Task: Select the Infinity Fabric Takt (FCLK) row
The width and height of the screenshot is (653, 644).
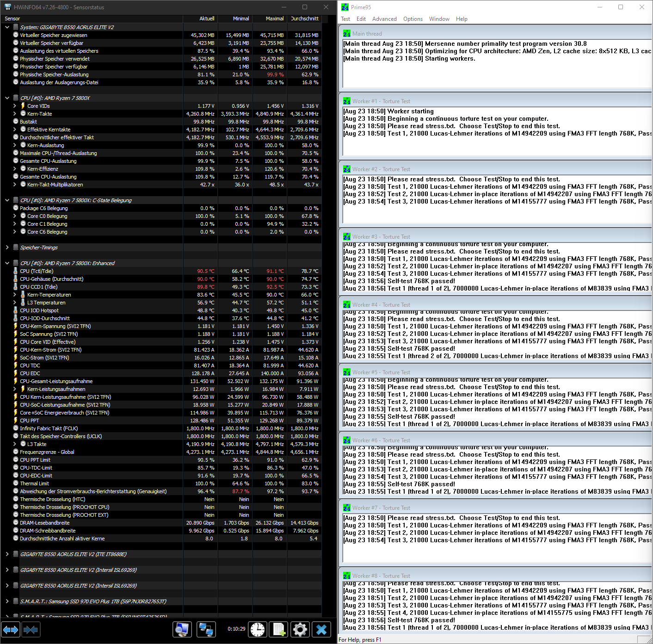Action: coord(161,428)
